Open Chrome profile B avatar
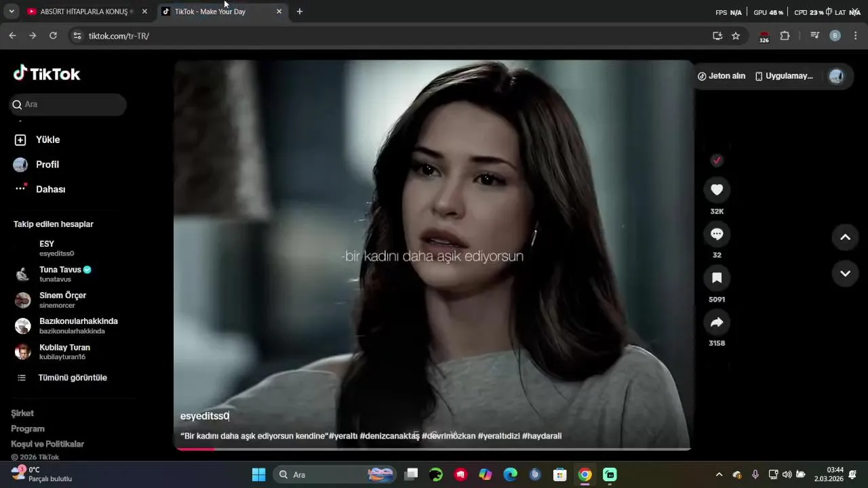868x488 pixels. coord(835,36)
